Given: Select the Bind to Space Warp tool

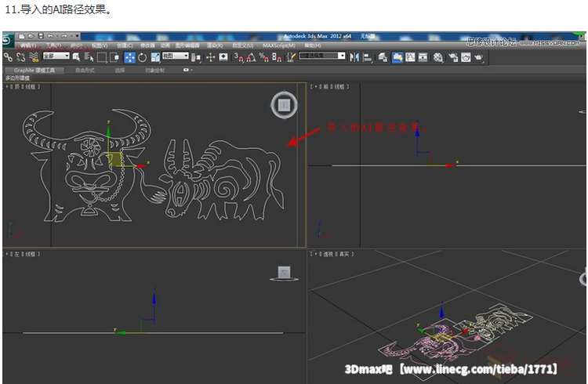Looking at the screenshot, I should pos(34,57).
